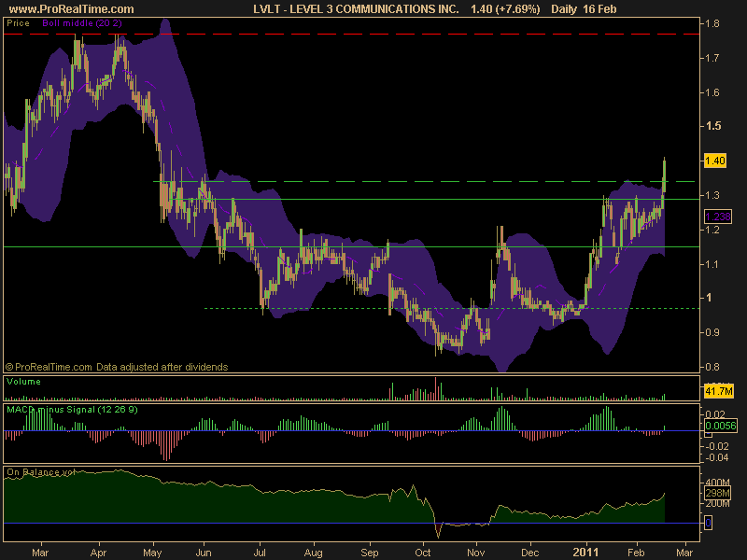Viewport: 747px width, 560px height.
Task: Click the 2011 year label on time axis
Action: coord(585,553)
